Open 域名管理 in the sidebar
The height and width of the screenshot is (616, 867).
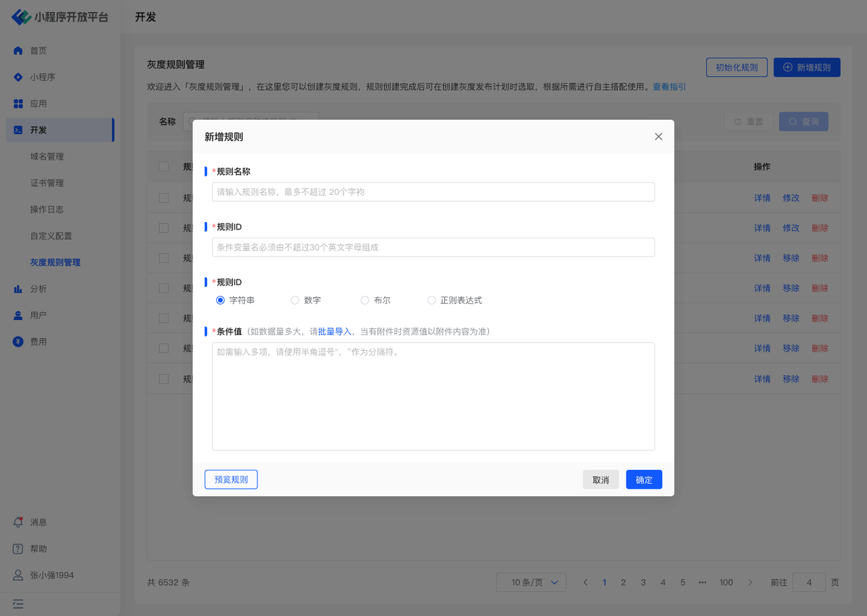(x=47, y=156)
